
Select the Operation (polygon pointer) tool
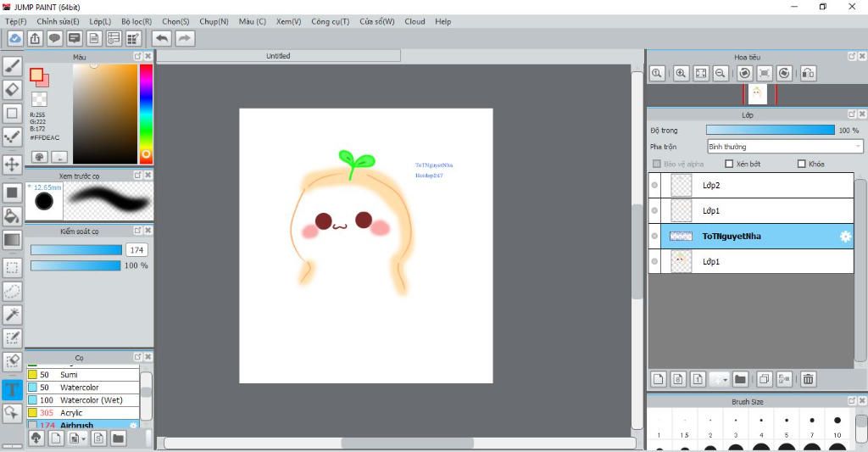(x=12, y=413)
